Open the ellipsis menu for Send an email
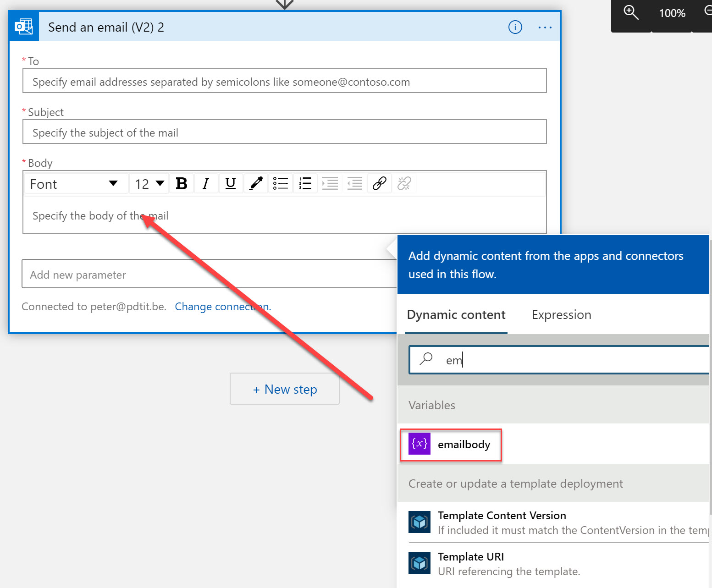 pos(545,27)
